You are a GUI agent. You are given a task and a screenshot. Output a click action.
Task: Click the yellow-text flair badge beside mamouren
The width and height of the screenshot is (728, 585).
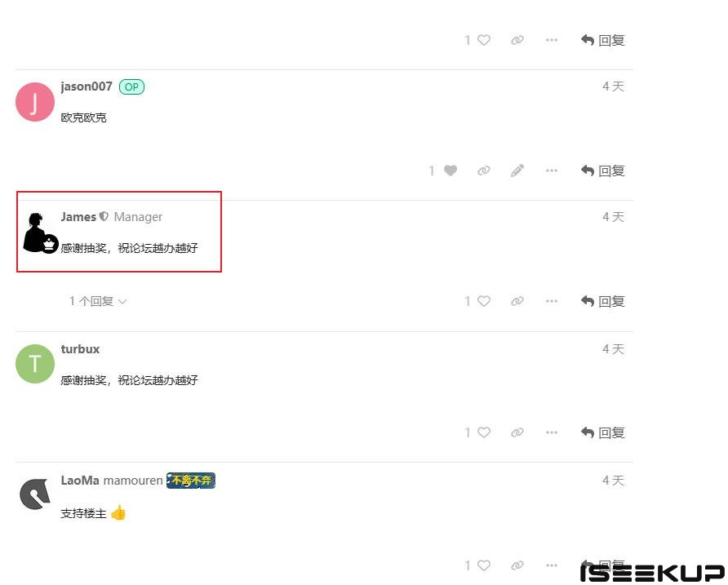[x=191, y=481]
